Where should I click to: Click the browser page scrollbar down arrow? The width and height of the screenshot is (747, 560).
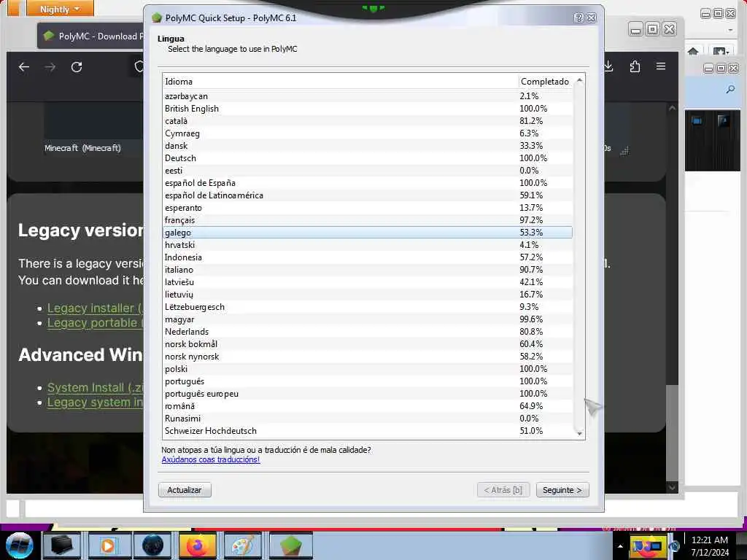(672, 487)
